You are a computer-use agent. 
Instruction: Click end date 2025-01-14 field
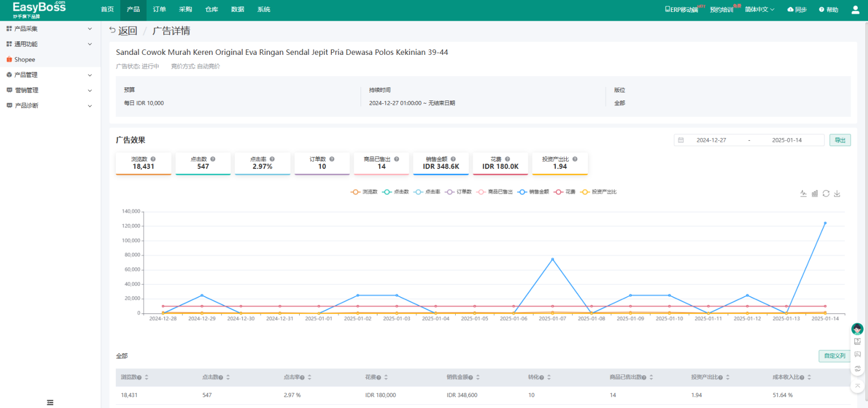point(787,140)
